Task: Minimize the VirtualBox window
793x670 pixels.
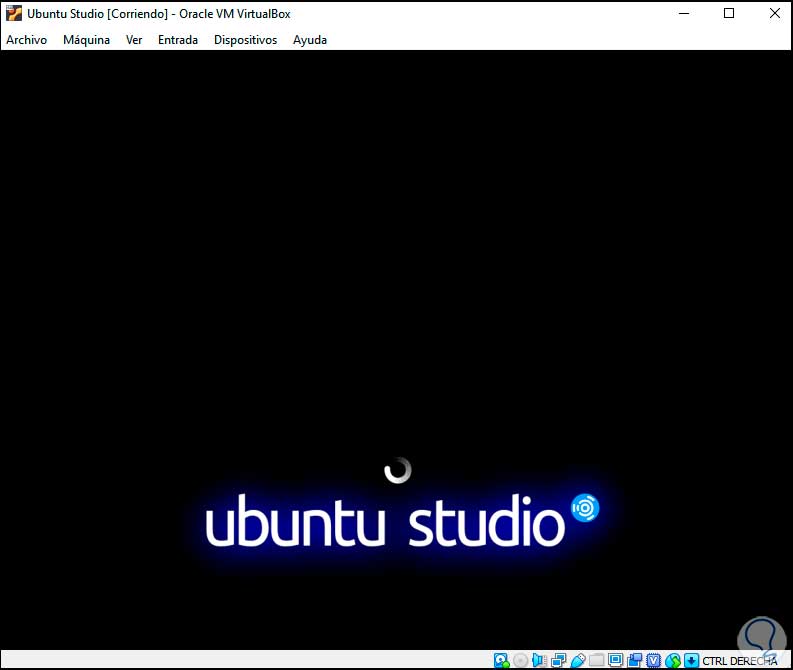Action: tap(684, 14)
